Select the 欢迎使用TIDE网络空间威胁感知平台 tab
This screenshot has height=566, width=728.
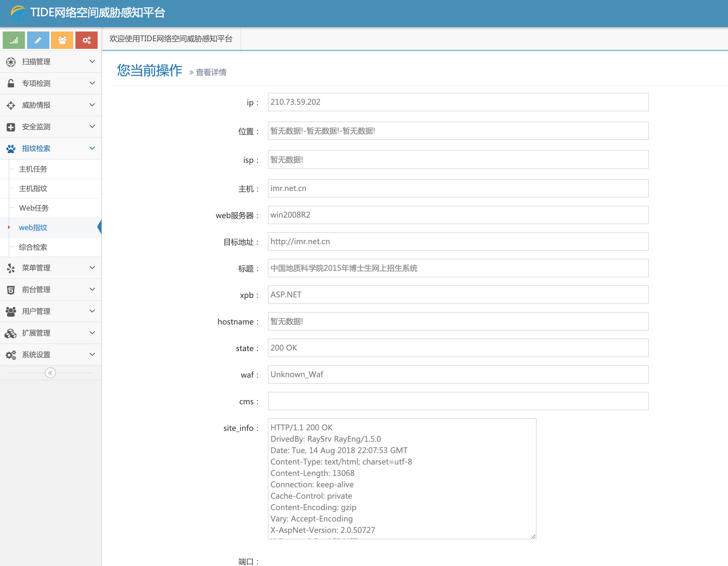click(171, 39)
